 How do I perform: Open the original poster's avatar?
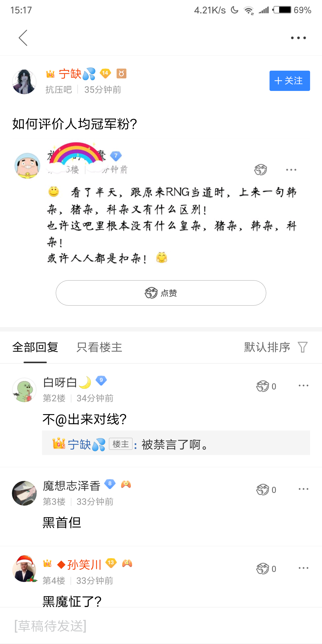pos(24,82)
